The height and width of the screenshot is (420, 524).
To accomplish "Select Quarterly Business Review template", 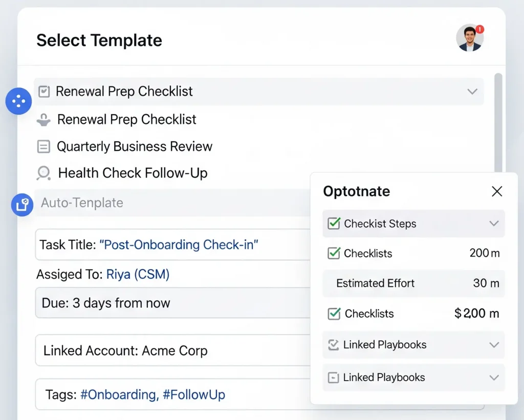I will pyautogui.click(x=135, y=147).
